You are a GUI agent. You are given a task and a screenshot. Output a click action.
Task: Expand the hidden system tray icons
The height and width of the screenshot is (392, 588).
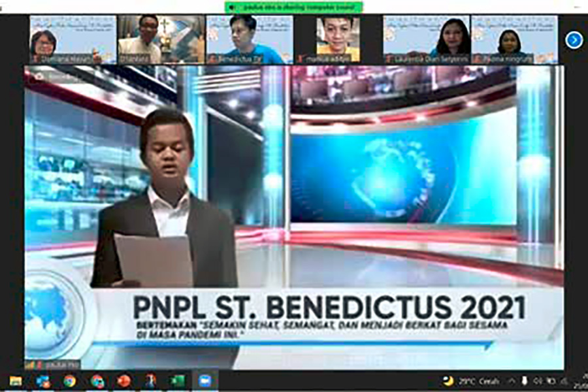(512, 381)
